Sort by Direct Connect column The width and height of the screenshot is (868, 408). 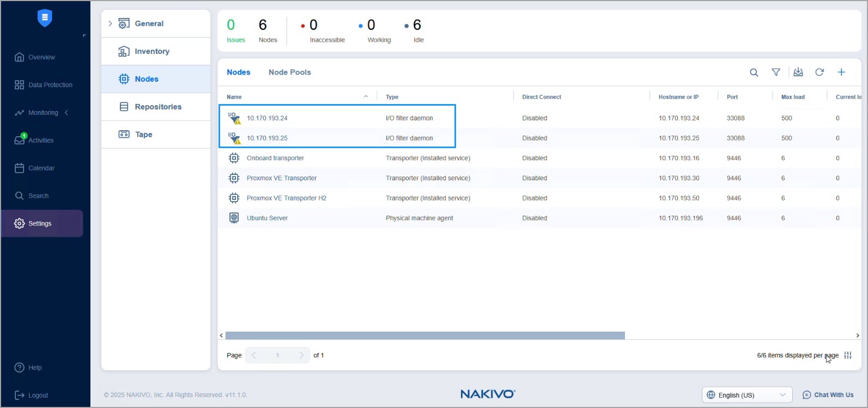(542, 97)
